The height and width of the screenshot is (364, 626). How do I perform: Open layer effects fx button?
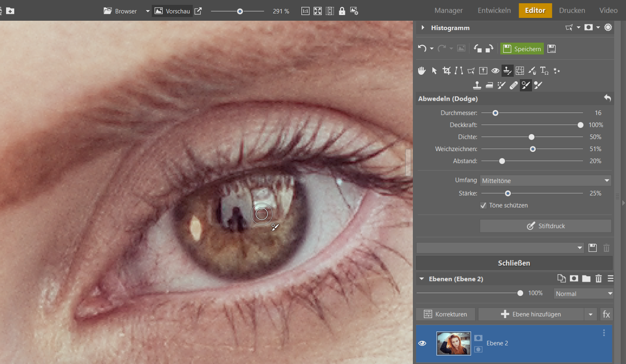click(x=606, y=314)
